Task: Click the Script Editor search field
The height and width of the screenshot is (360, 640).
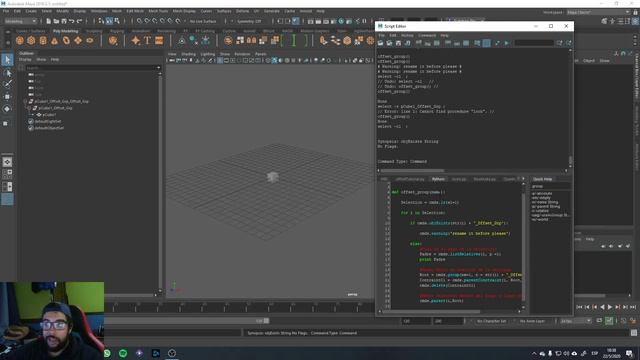Action: [x=533, y=43]
